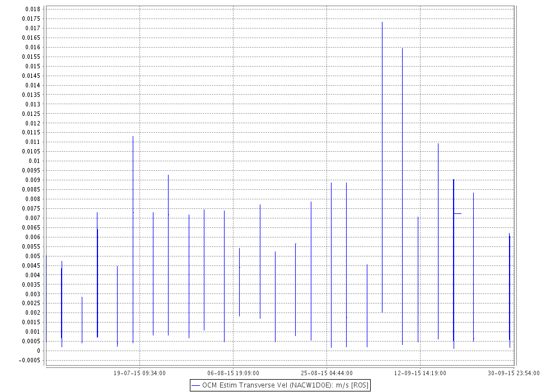This screenshot has width=560, height=392.
Task: Click the y-axis tick label 0.008
Action: 33,199
